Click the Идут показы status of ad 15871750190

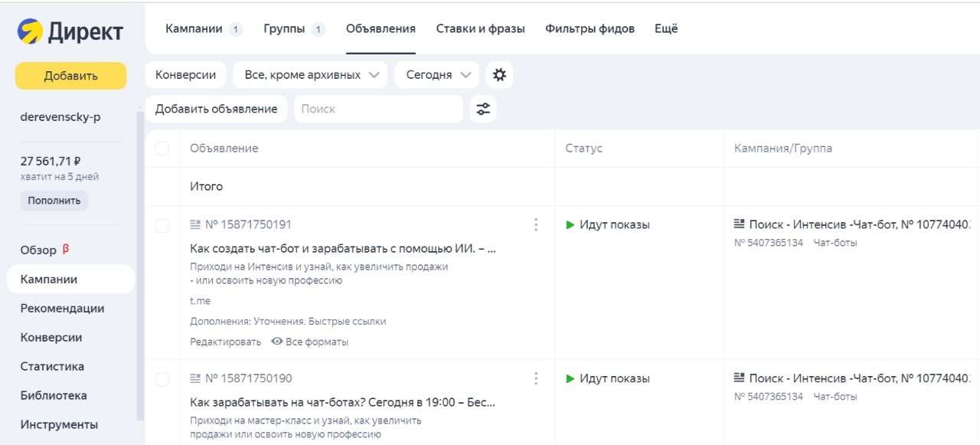(615, 378)
